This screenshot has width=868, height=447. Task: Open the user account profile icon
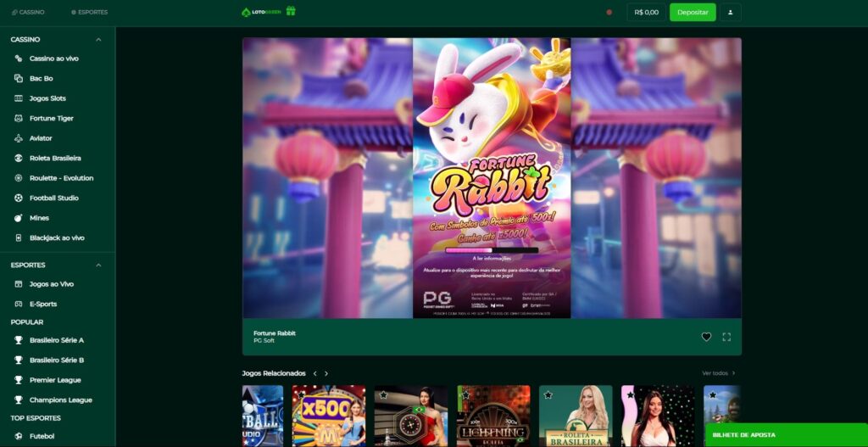[x=730, y=12]
